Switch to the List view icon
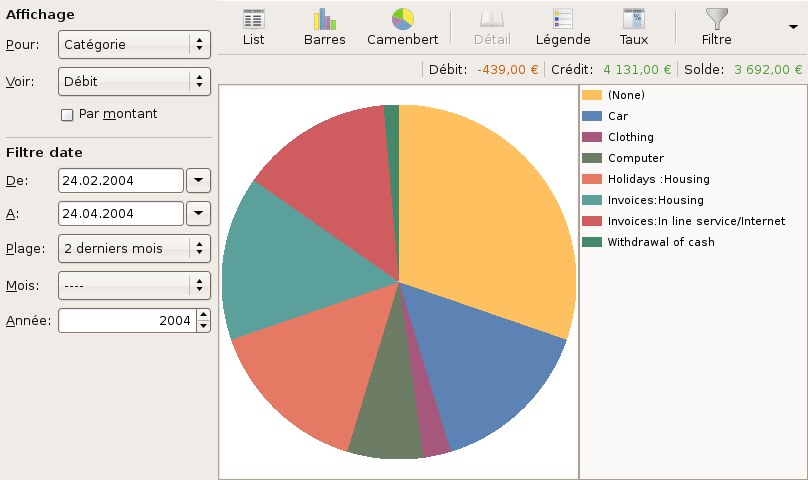The width and height of the screenshot is (808, 480). coord(254,20)
